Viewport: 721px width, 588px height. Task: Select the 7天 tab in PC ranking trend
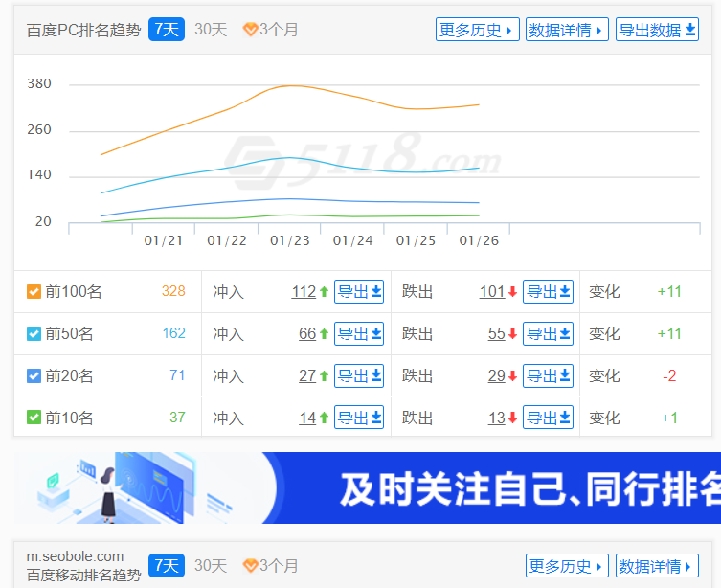(167, 30)
